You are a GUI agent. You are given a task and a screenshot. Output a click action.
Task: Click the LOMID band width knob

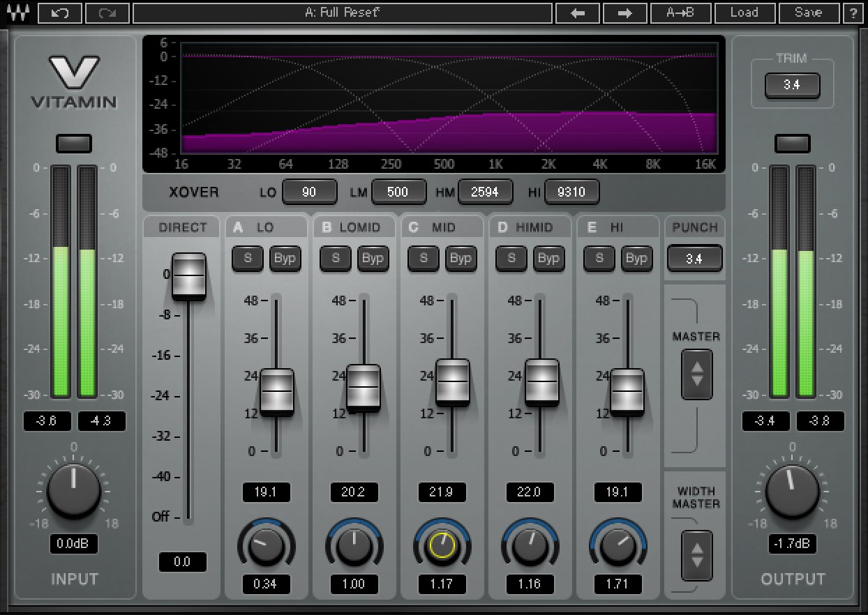point(354,546)
